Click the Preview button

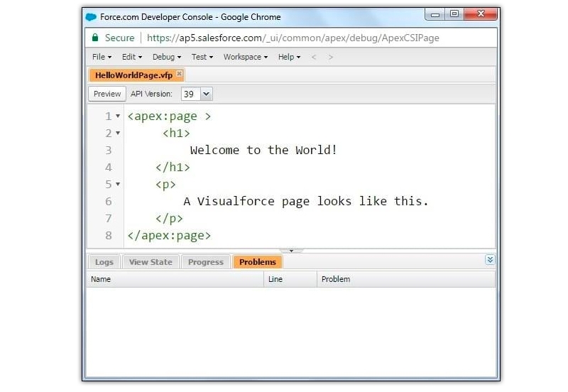point(107,94)
